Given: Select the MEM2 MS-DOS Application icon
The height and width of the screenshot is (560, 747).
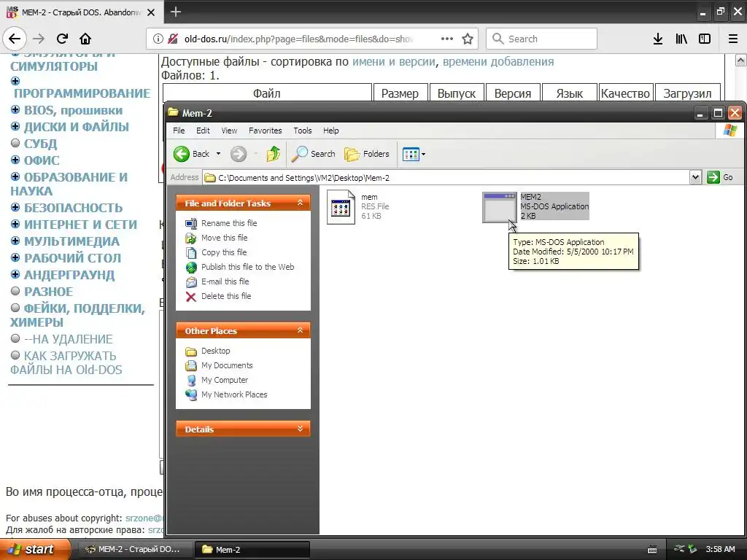Looking at the screenshot, I should 499,206.
